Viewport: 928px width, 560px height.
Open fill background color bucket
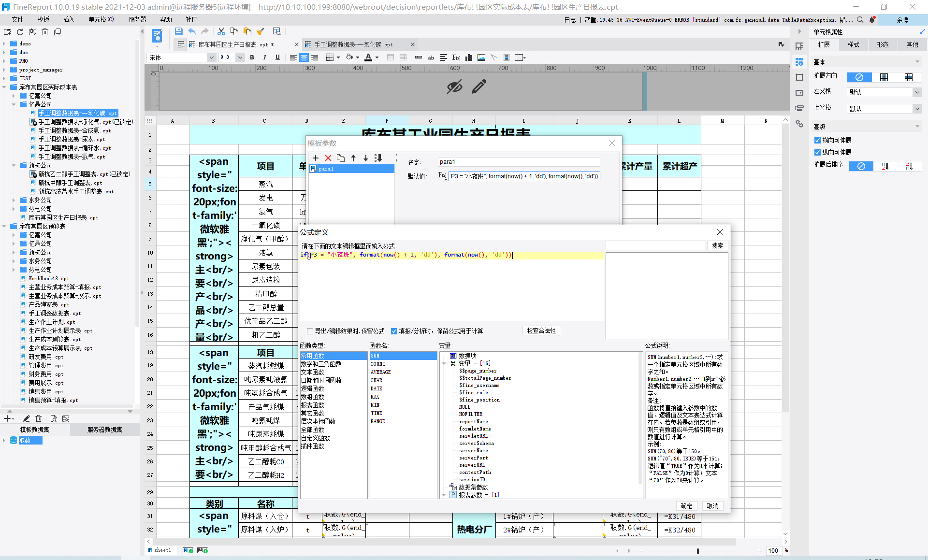coord(349,57)
